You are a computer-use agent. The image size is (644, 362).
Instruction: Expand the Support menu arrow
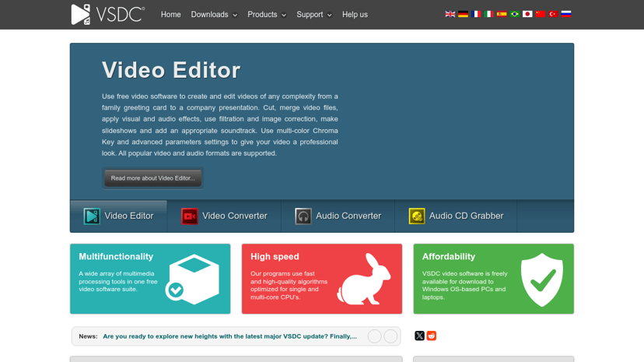[x=330, y=16]
